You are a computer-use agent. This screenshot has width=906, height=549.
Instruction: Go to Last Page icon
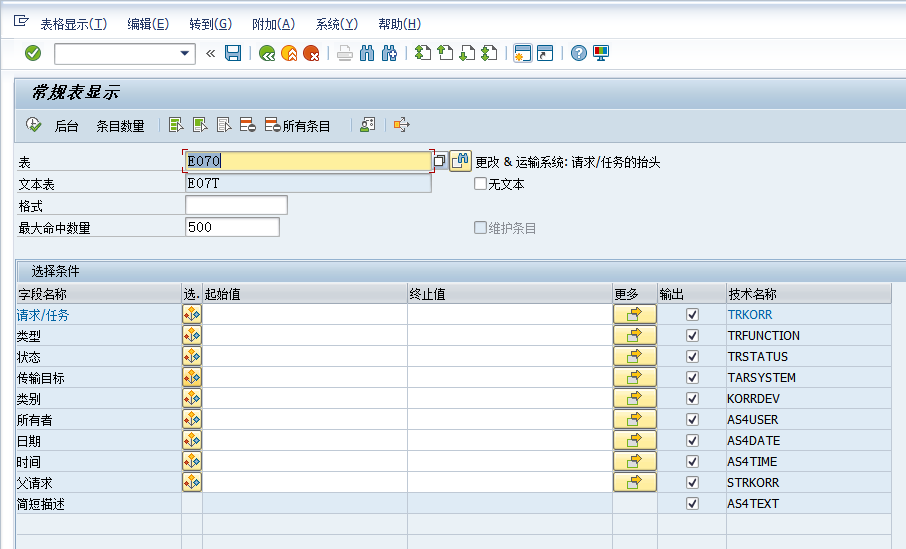pos(489,53)
